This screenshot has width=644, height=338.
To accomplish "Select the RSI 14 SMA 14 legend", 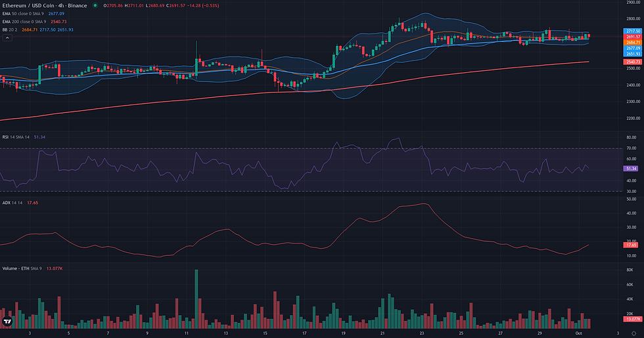I will click(x=16, y=137).
